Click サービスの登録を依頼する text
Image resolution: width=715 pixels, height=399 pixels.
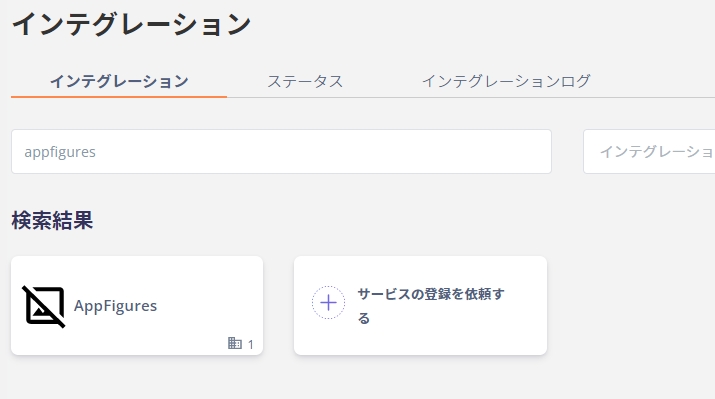pyautogui.click(x=431, y=306)
